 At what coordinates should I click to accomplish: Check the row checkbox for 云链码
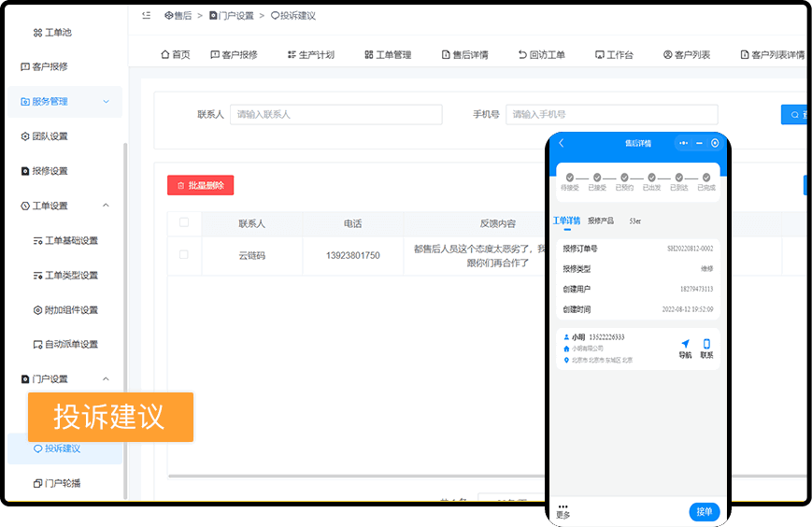pyautogui.click(x=184, y=254)
